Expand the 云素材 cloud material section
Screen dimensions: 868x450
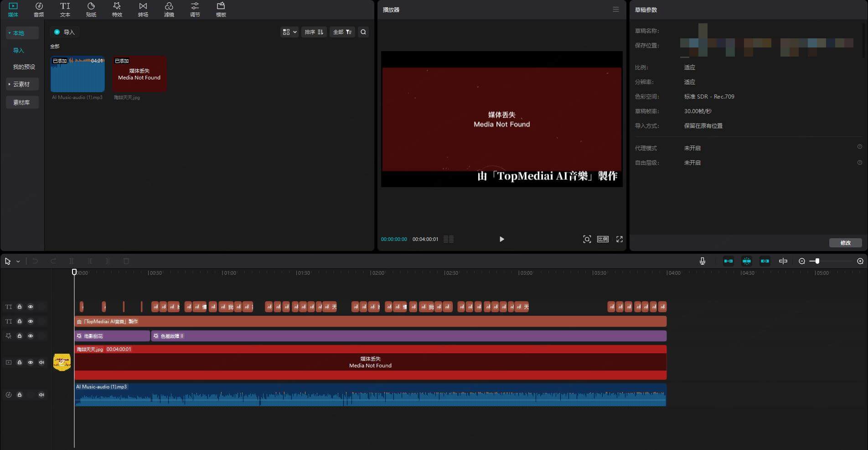coord(22,84)
